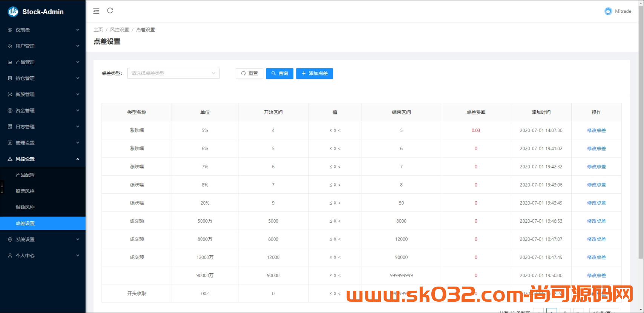Expand the 持仓管理 menu chevron
Viewport: 644px width, 313px height.
pos(78,78)
